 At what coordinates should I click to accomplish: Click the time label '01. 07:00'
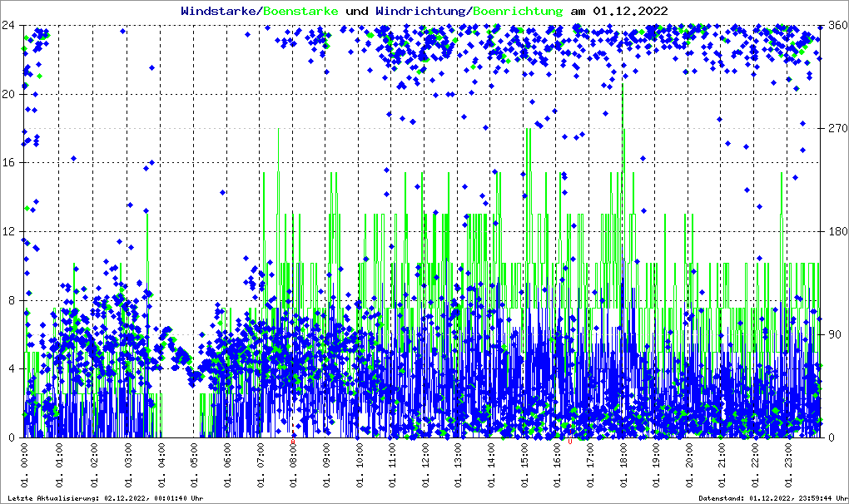point(261,465)
